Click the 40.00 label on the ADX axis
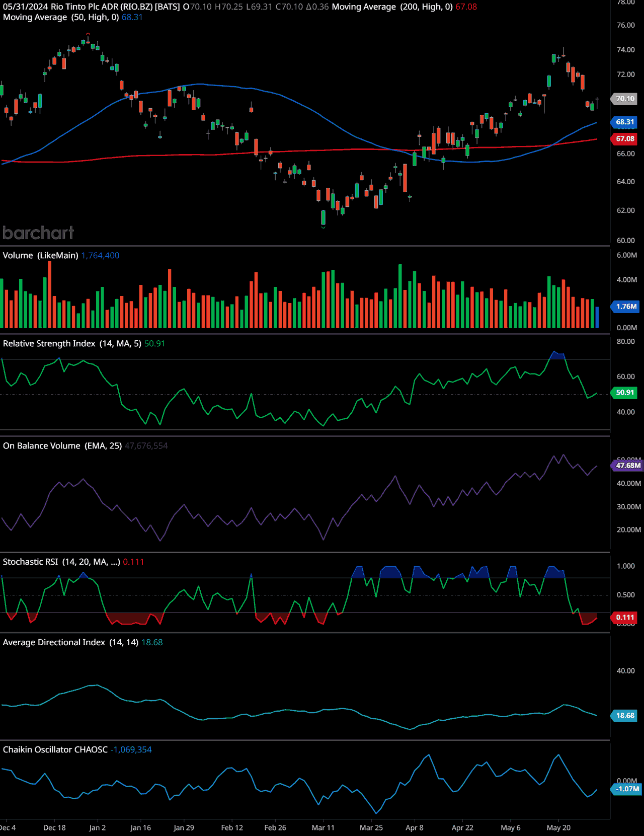This screenshot has width=644, height=836. point(626,671)
